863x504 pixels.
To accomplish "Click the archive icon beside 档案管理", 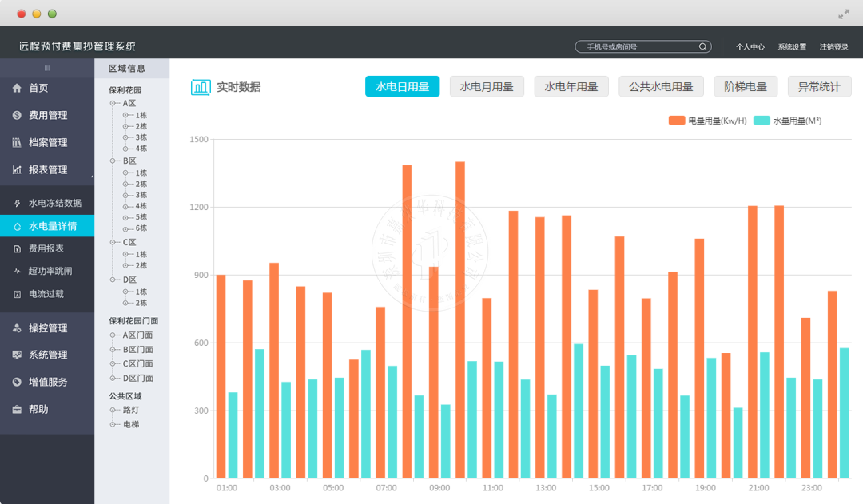I will click(17, 142).
